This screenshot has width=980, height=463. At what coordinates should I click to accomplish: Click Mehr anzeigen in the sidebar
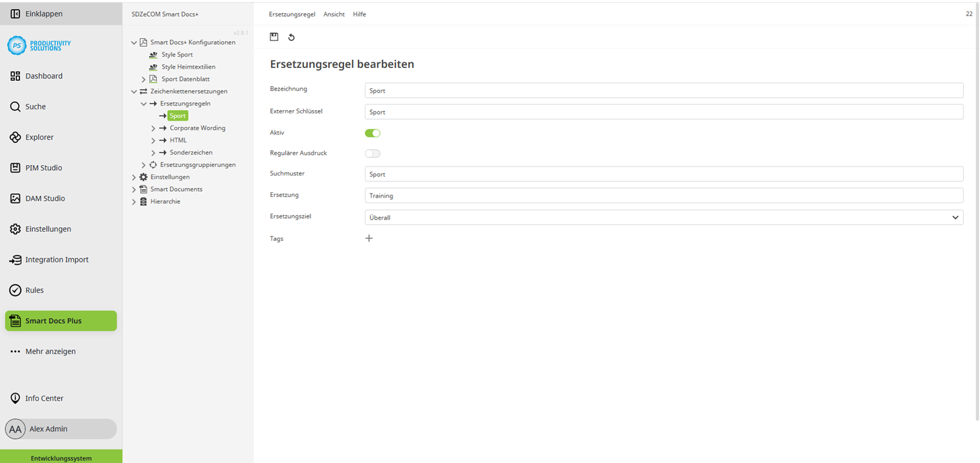click(x=51, y=351)
